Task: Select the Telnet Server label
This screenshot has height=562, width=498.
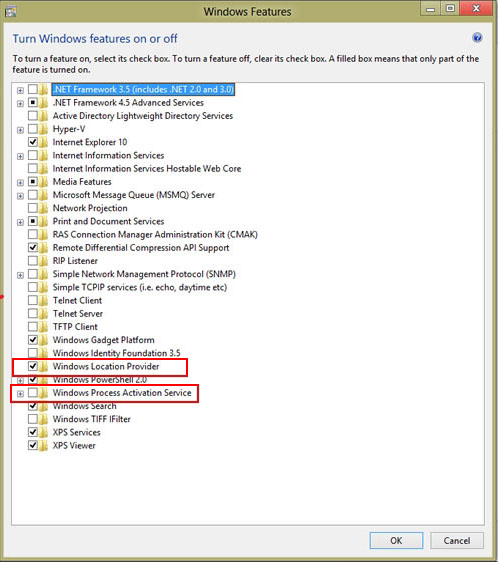Action: [x=78, y=314]
